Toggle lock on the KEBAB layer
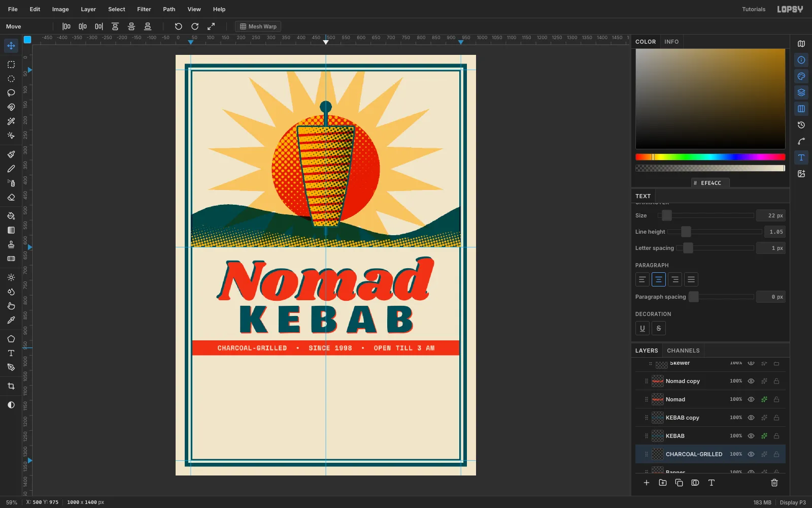The height and width of the screenshot is (508, 812). click(776, 436)
